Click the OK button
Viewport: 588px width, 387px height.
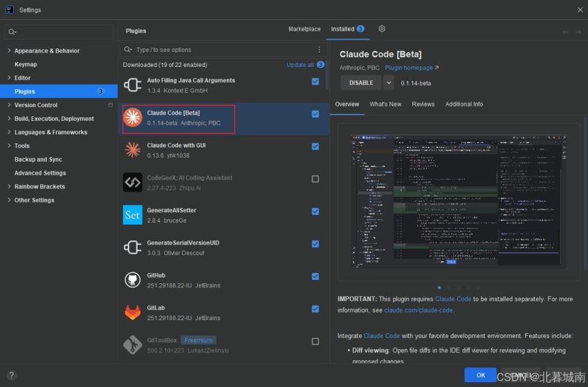[x=480, y=375]
